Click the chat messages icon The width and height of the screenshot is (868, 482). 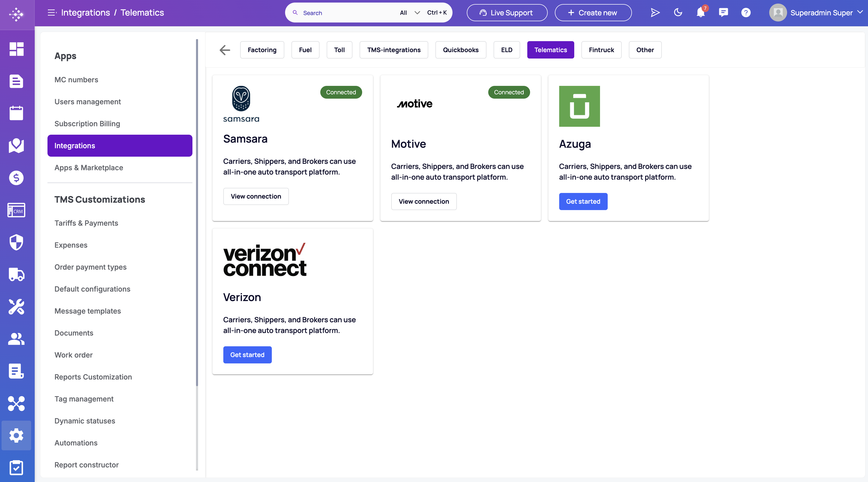pyautogui.click(x=723, y=13)
